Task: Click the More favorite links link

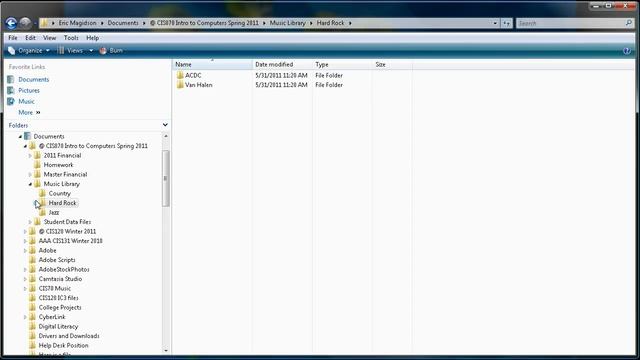Action: pyautogui.click(x=29, y=112)
